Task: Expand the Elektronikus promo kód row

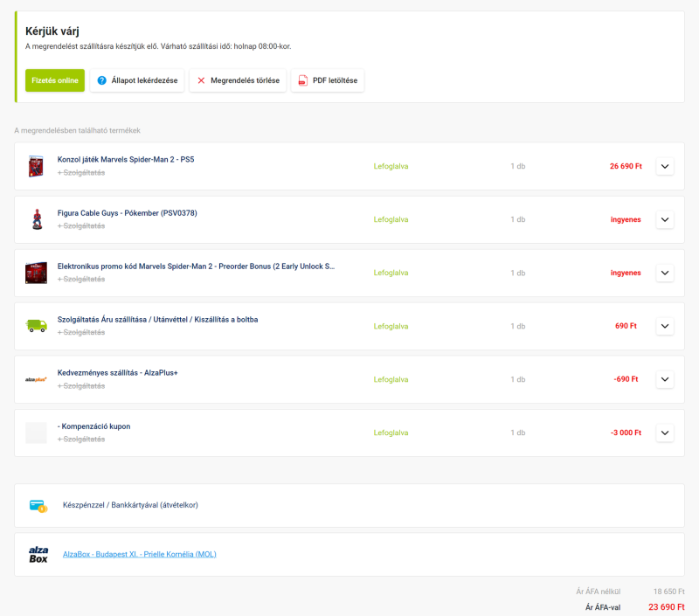Action: click(x=665, y=273)
